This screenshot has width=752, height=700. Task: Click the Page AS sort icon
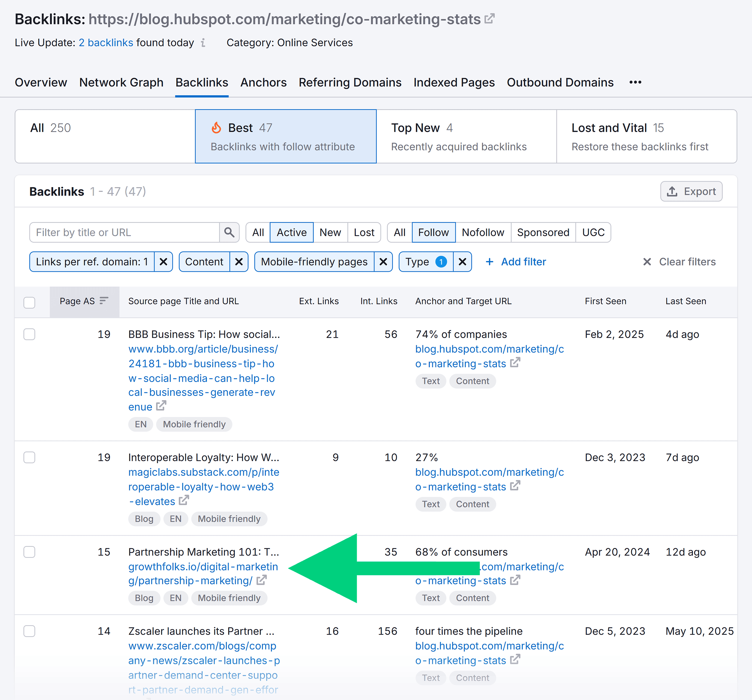click(x=104, y=301)
